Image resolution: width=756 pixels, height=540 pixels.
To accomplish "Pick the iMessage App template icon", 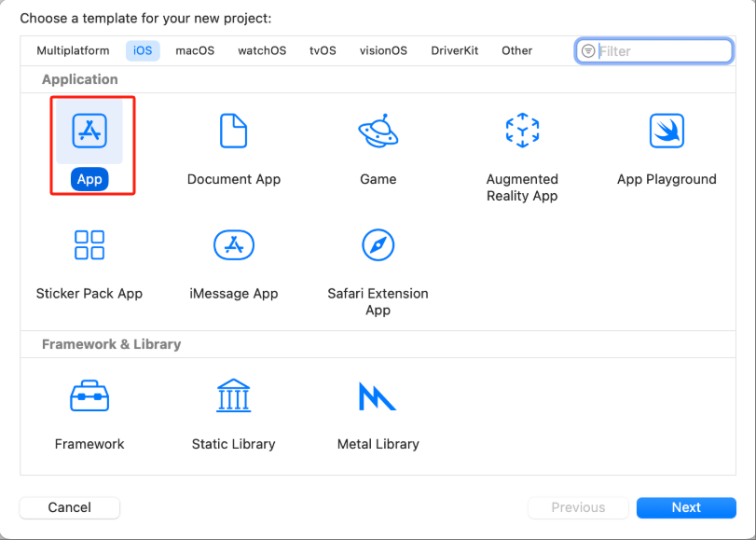I will pos(233,244).
